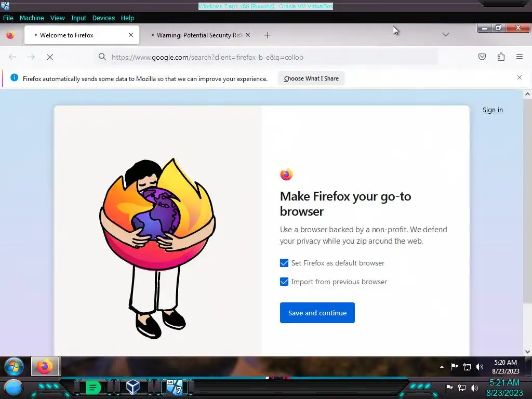Screen dimensions: 532x399
Task: Click host taskbar Windows 7 VM icon
Action: coord(175,387)
